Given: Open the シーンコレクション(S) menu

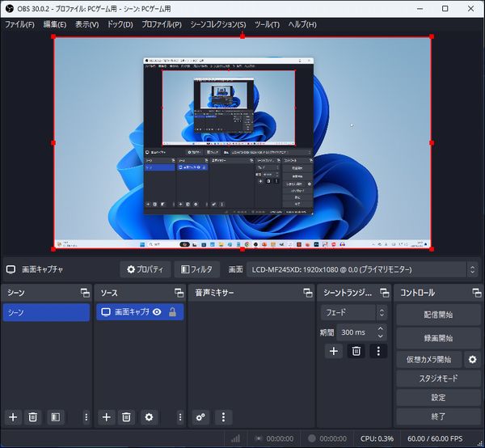Looking at the screenshot, I should [218, 24].
